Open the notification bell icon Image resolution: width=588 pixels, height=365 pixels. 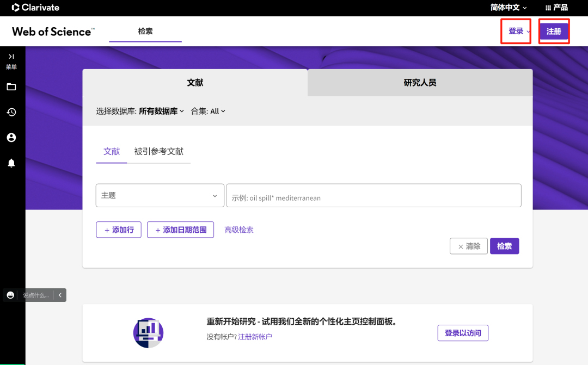11,163
